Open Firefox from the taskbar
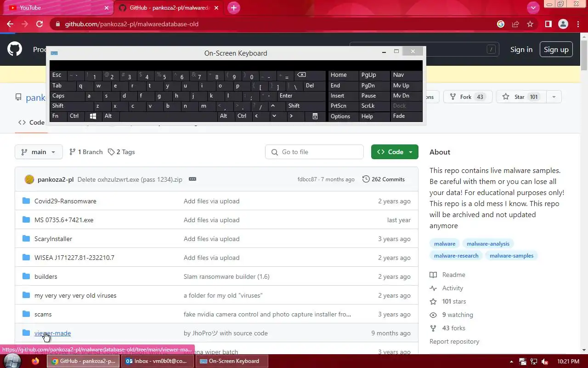The width and height of the screenshot is (588, 368). 36,361
